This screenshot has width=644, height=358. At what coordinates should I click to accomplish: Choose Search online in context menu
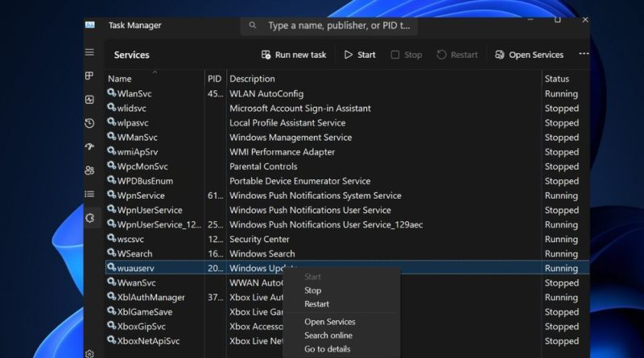[x=328, y=335]
